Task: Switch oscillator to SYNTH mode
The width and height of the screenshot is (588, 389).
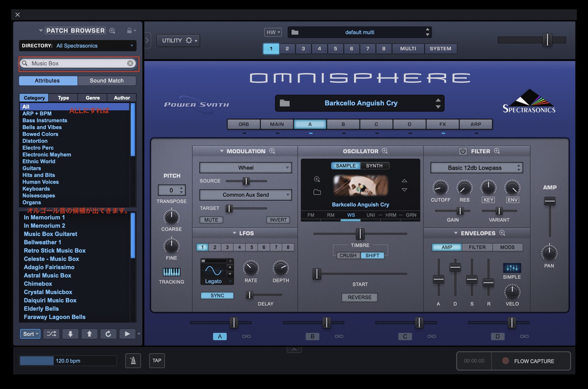Action: (x=374, y=166)
